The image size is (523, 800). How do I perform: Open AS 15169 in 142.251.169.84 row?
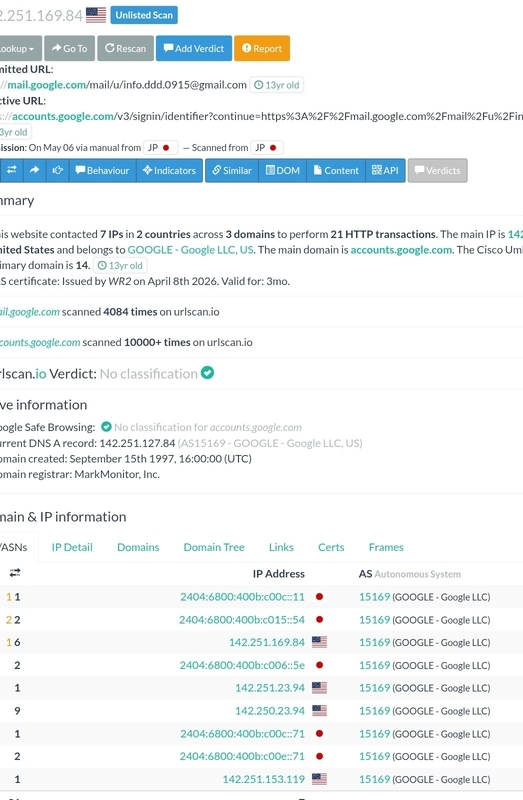(375, 642)
